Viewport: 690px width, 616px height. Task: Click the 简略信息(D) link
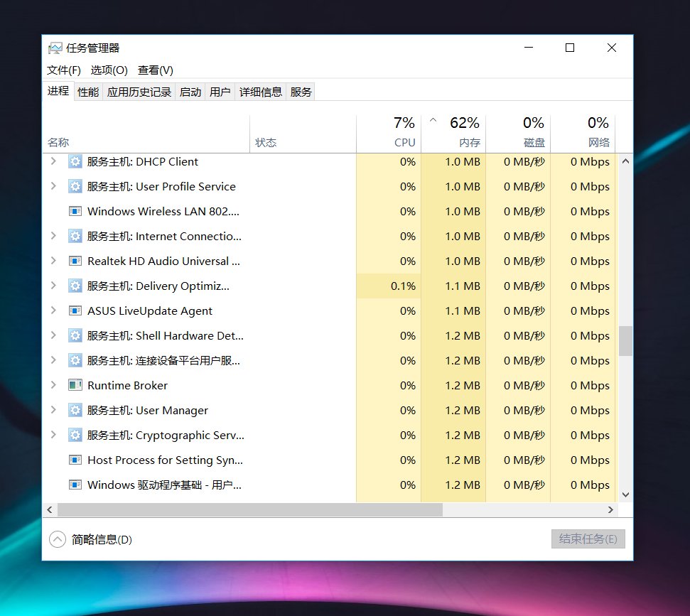pos(102,539)
